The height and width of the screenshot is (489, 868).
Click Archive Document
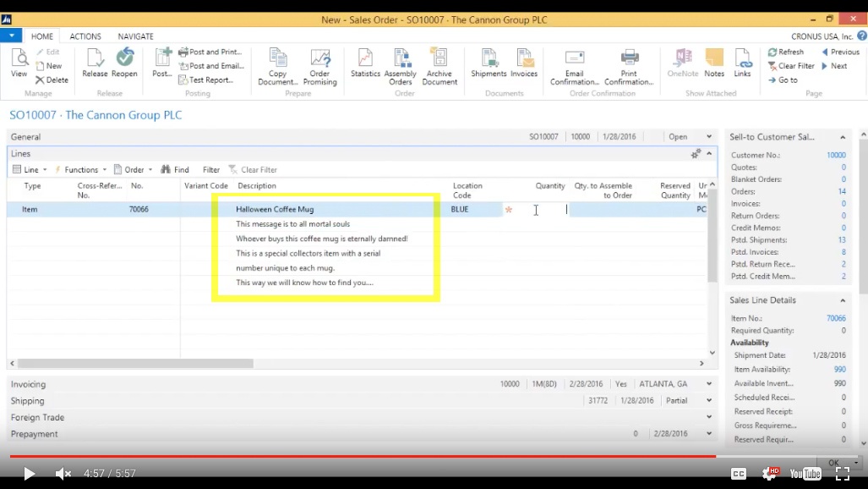click(x=439, y=67)
